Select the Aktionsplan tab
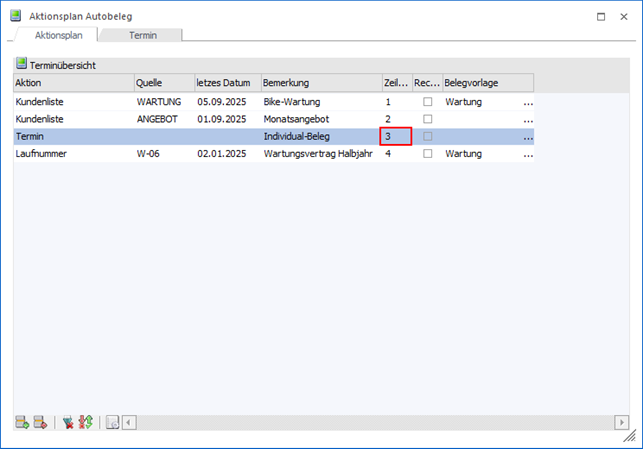The height and width of the screenshot is (449, 643). (x=59, y=35)
